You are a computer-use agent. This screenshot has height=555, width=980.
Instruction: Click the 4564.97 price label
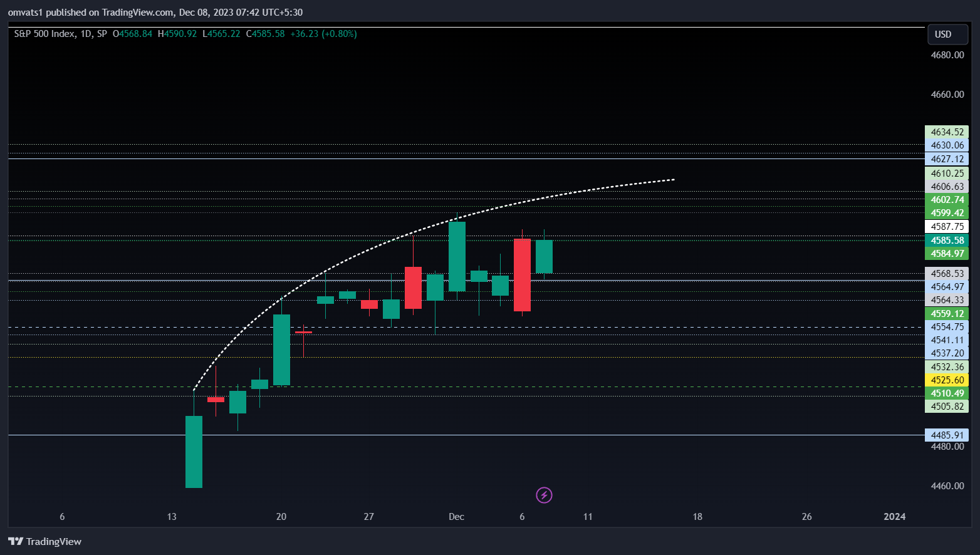point(947,287)
